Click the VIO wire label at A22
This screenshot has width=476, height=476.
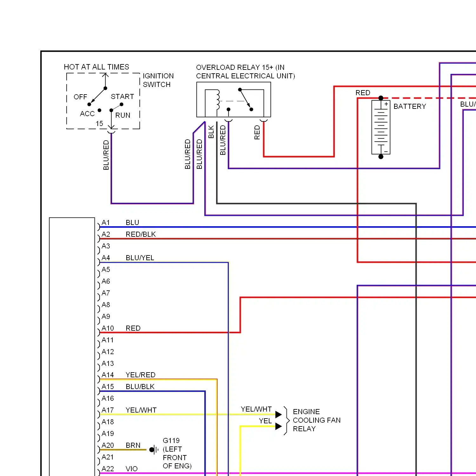click(132, 469)
